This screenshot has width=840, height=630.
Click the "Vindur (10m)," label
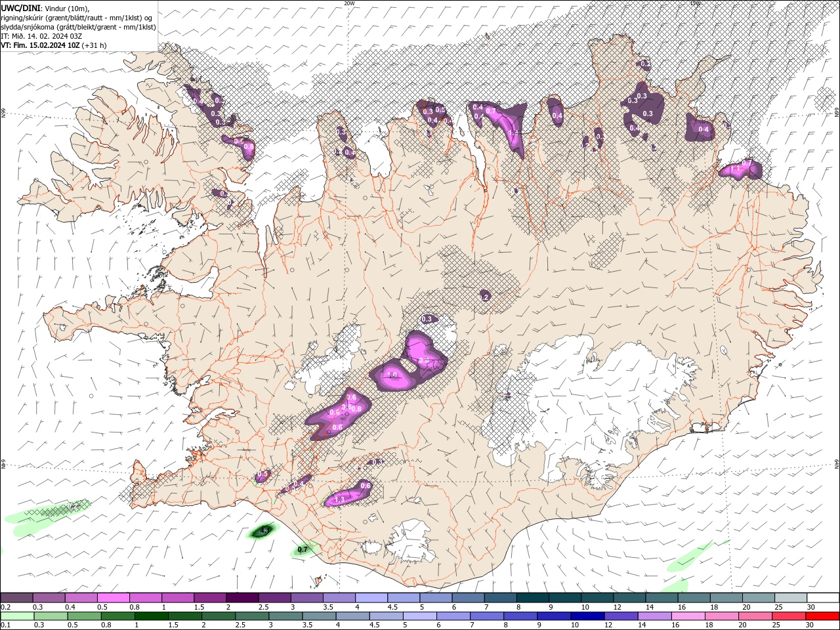click(x=68, y=8)
